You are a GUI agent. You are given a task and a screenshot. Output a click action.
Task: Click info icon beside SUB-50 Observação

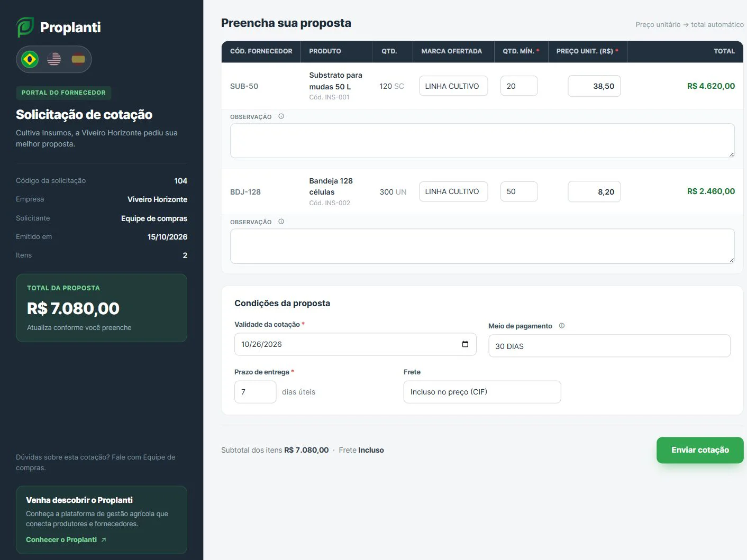[x=281, y=116]
